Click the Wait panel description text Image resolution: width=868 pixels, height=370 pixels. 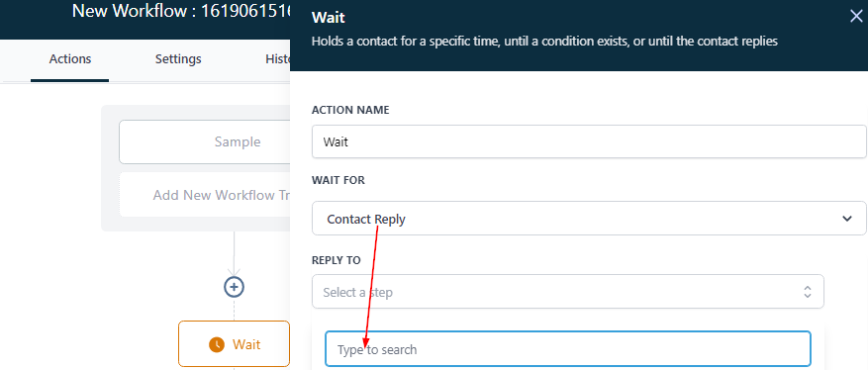[x=544, y=42]
